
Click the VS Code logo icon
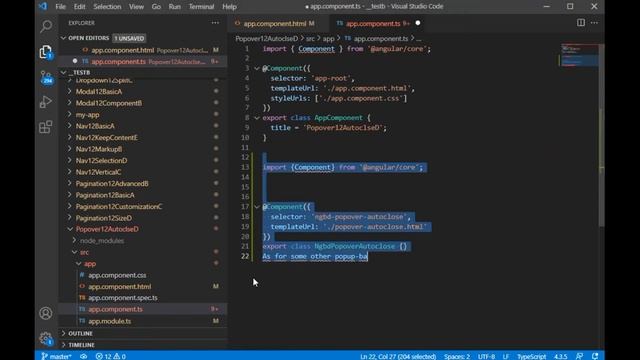pyautogui.click(x=43, y=7)
